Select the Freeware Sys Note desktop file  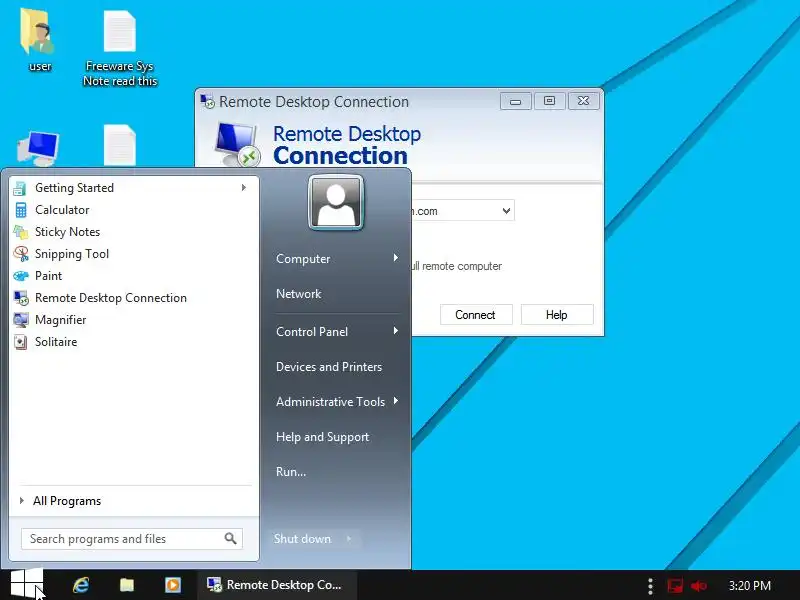[120, 48]
